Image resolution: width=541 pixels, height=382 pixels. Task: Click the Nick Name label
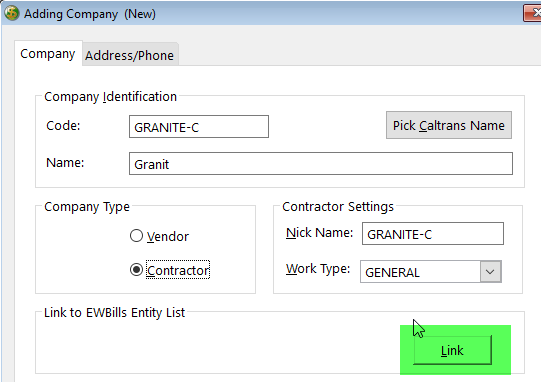pos(319,233)
